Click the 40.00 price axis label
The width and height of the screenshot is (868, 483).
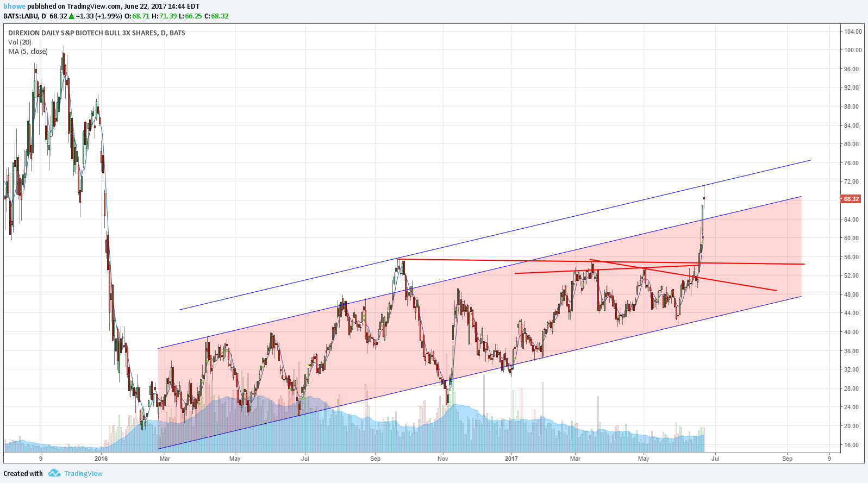pyautogui.click(x=852, y=332)
